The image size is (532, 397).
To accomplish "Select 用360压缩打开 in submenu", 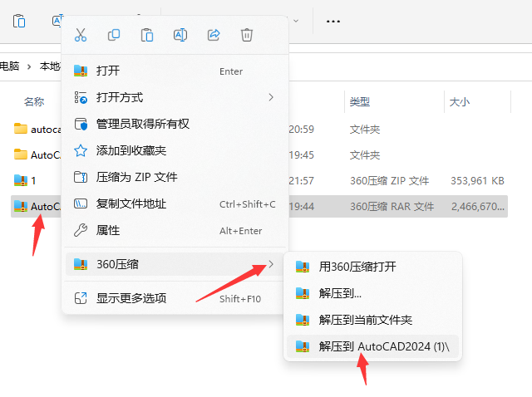I will [x=372, y=267].
